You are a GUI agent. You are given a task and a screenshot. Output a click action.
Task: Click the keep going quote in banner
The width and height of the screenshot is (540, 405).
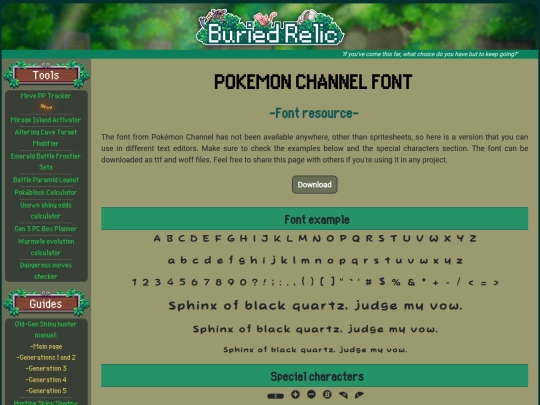(430, 54)
